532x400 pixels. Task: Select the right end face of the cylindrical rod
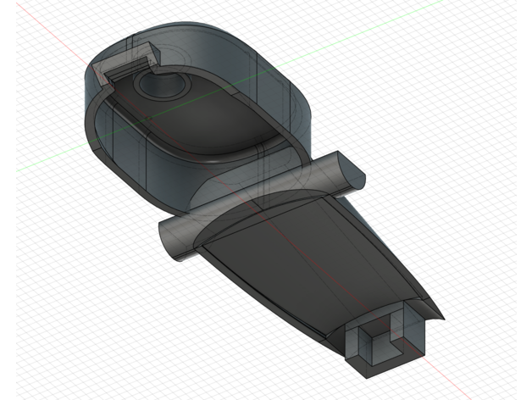tap(354, 172)
